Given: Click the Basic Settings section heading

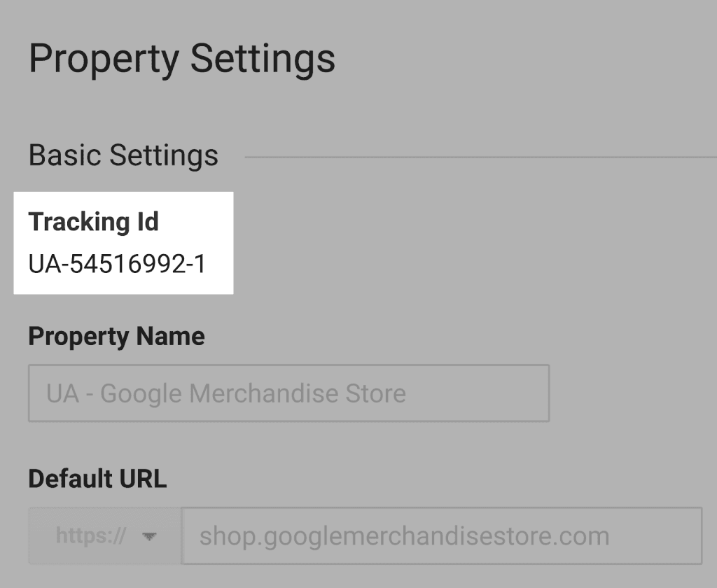Looking at the screenshot, I should tap(123, 155).
